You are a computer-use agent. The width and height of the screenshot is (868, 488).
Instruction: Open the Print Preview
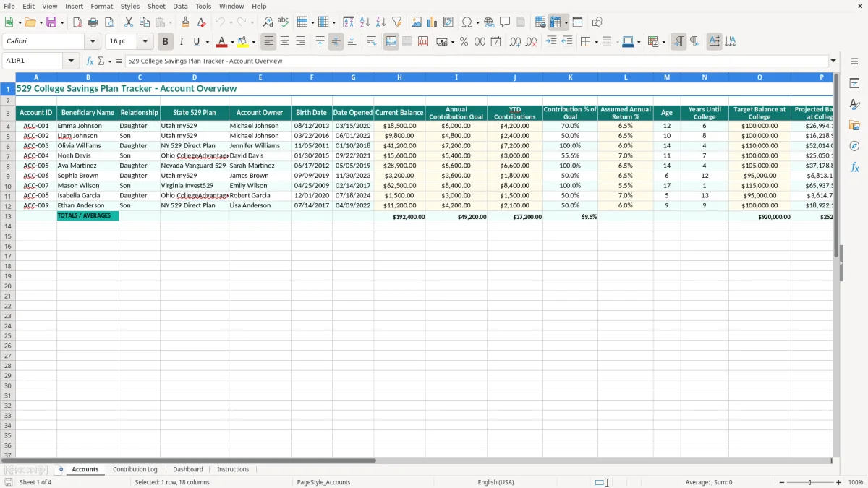point(109,22)
